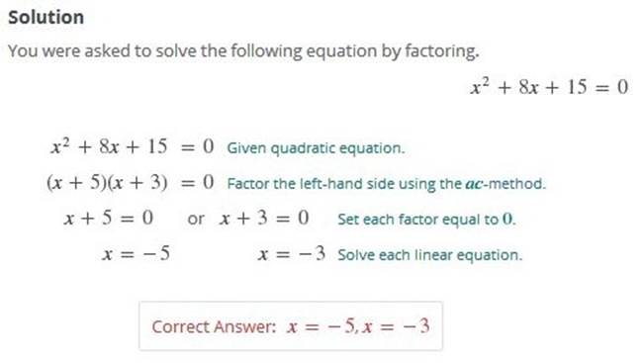Click the solution x = −3 in steps
Screen dimensions: 644x363
click(292, 254)
